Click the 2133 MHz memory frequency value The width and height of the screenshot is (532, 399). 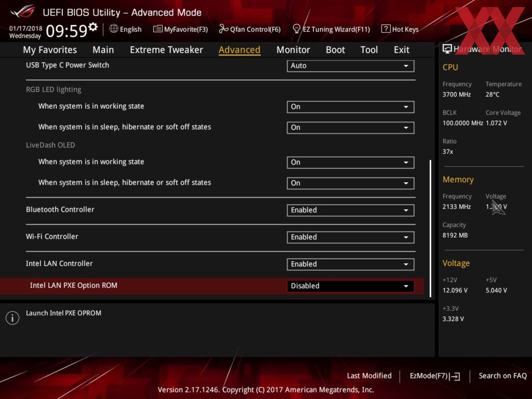(x=457, y=207)
